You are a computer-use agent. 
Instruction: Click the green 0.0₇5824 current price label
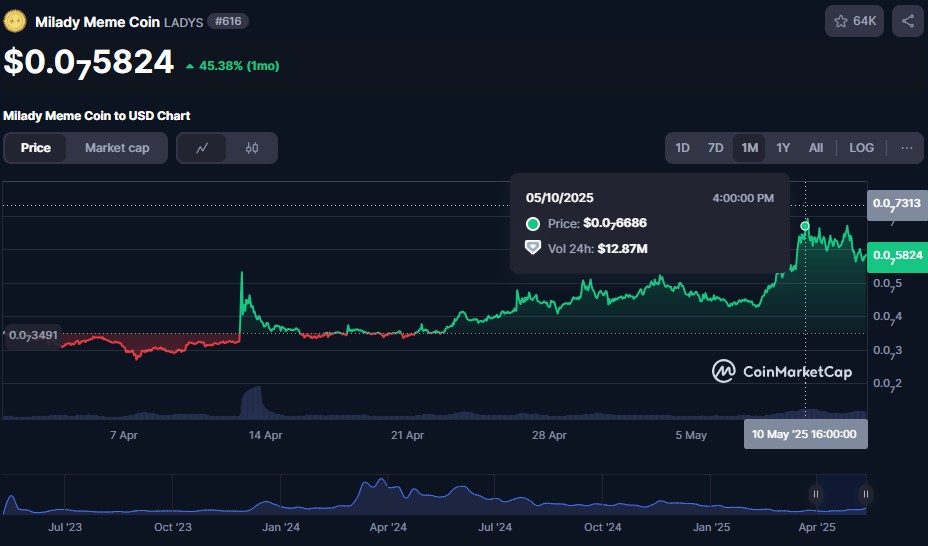click(x=897, y=256)
